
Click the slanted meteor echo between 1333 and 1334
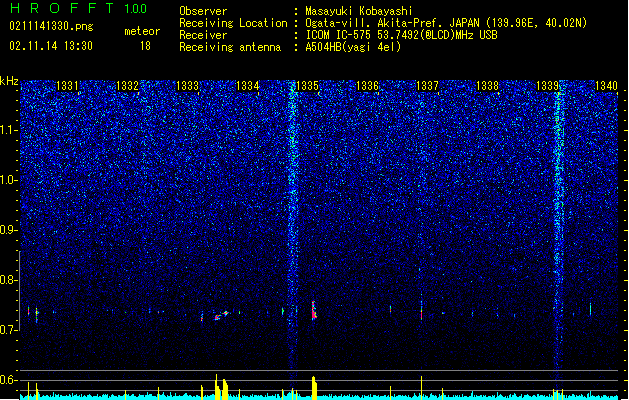click(221, 315)
